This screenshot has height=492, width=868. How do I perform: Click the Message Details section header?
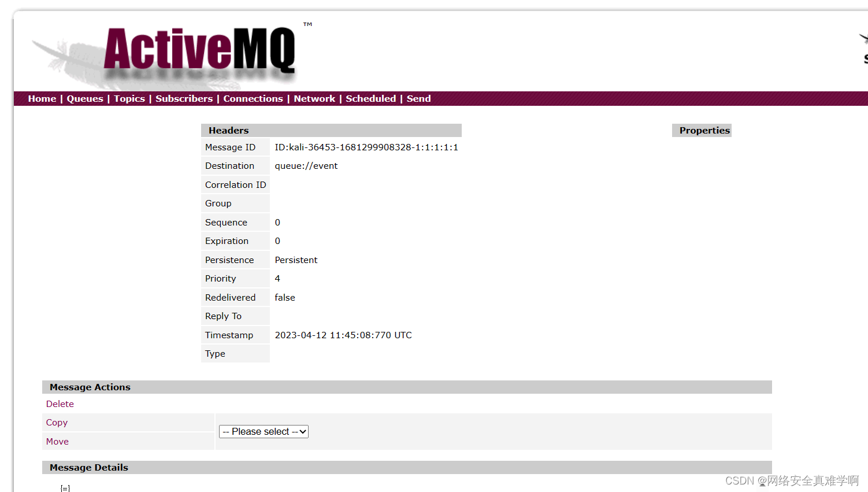click(88, 467)
